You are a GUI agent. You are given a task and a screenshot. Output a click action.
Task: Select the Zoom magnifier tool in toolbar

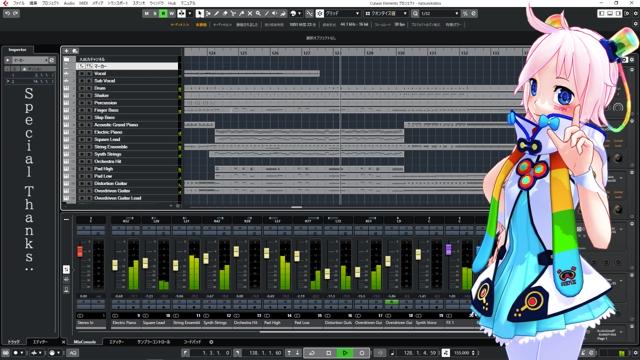pos(258,13)
